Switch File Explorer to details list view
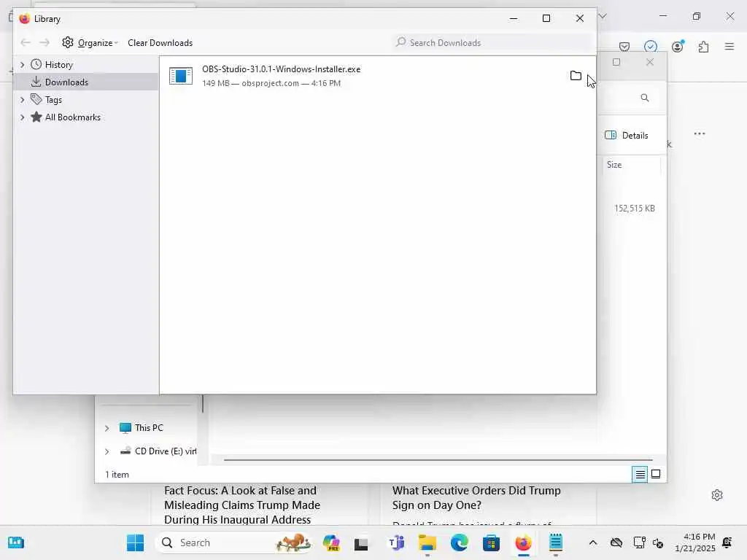The width and height of the screenshot is (747, 560). [640, 474]
